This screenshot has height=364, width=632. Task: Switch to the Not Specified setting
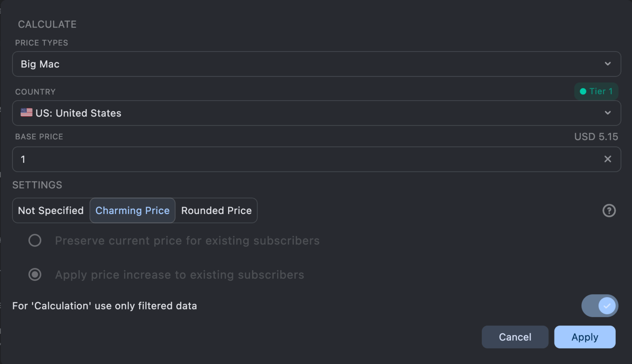pyautogui.click(x=50, y=211)
